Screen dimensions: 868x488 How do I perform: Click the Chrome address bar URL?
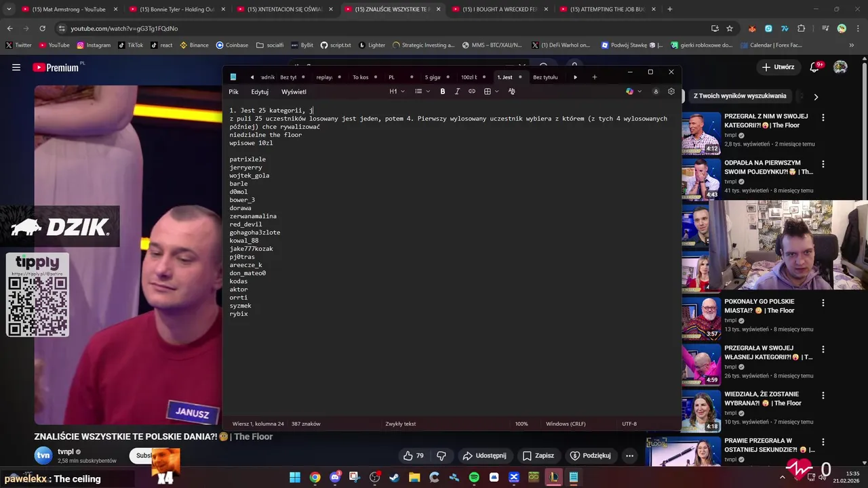pyautogui.click(x=124, y=28)
